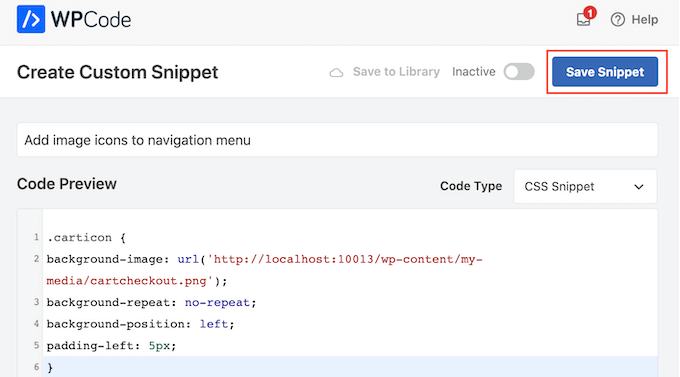Click the snippet title input field
This screenshot has width=680, height=377.
click(337, 140)
